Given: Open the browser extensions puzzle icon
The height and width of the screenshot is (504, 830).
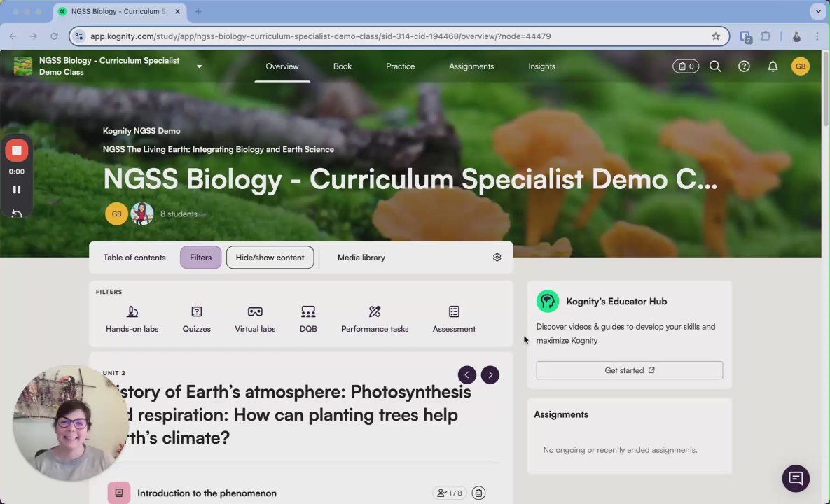Looking at the screenshot, I should tap(766, 36).
